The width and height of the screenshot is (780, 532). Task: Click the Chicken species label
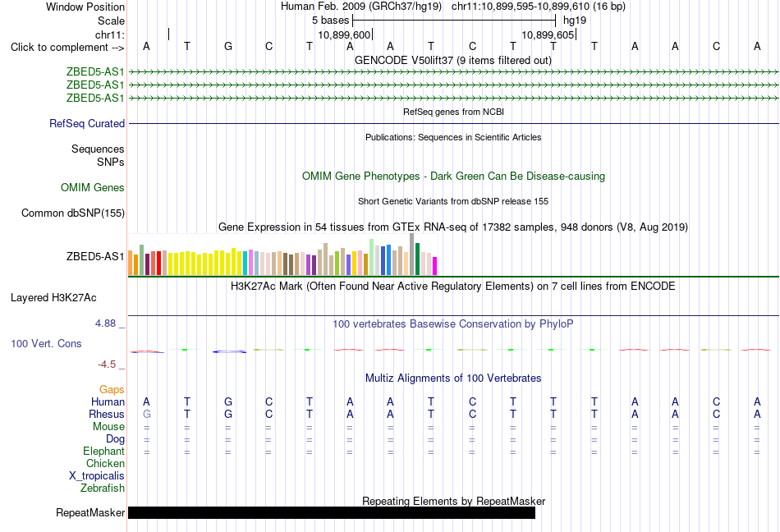tap(105, 463)
